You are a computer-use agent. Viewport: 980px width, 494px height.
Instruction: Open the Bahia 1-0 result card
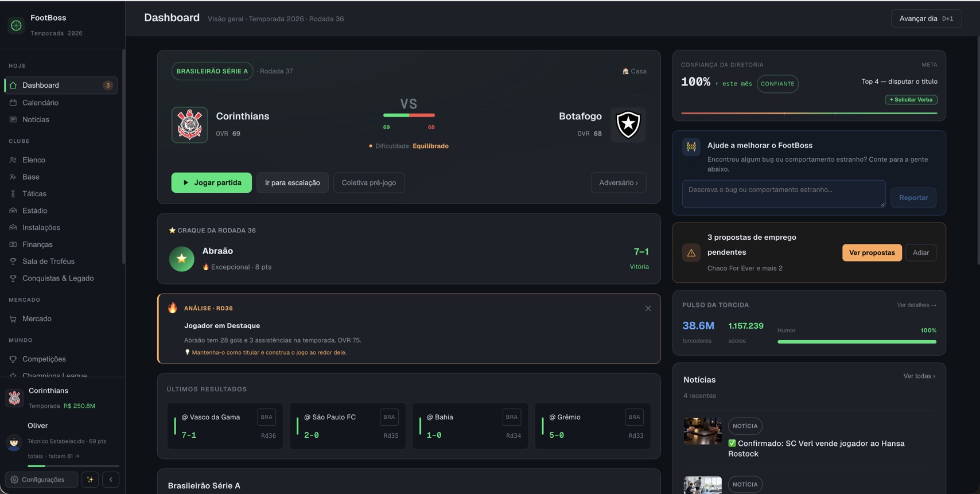click(x=470, y=426)
